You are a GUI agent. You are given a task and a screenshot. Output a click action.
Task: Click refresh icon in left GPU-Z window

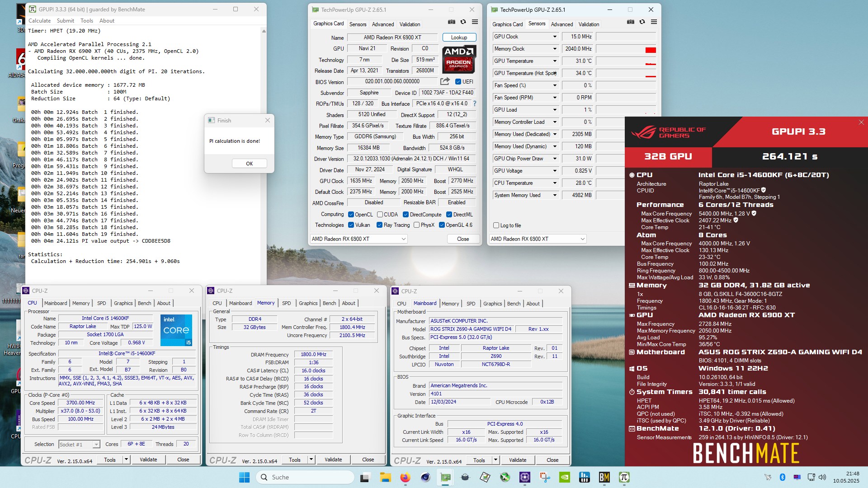463,22
